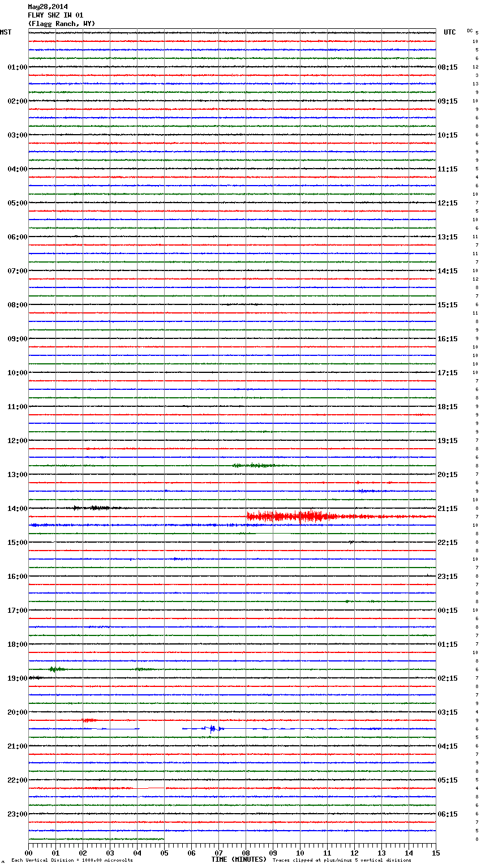Select the 01:00 MST time label
The height and width of the screenshot is (868, 481).
pyautogui.click(x=18, y=67)
